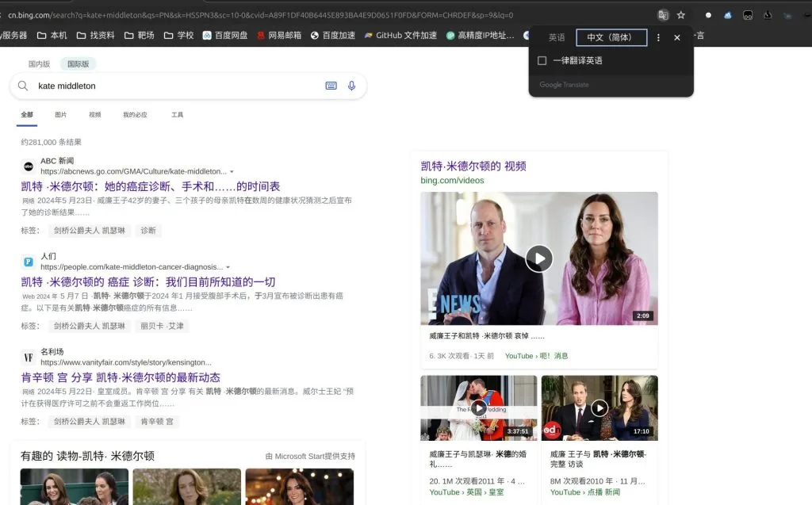
Task: Click the YouTube › 英国 › 皇室 source link
Action: (466, 492)
